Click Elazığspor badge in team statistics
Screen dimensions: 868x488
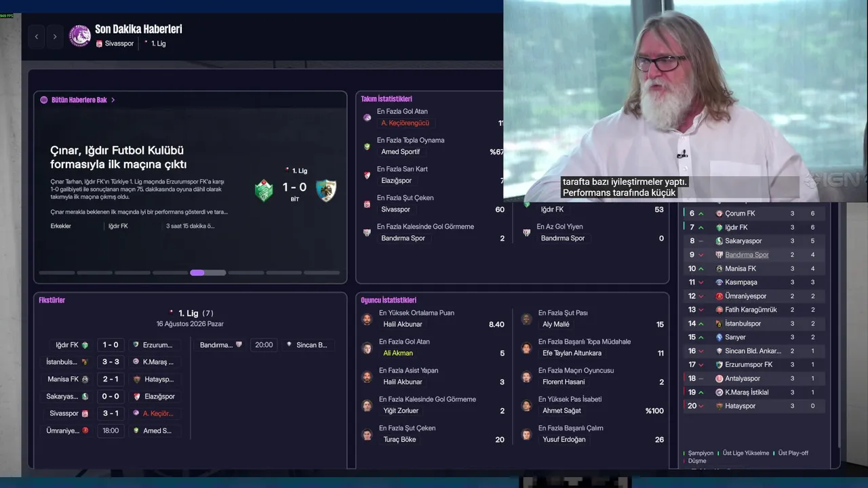(367, 175)
